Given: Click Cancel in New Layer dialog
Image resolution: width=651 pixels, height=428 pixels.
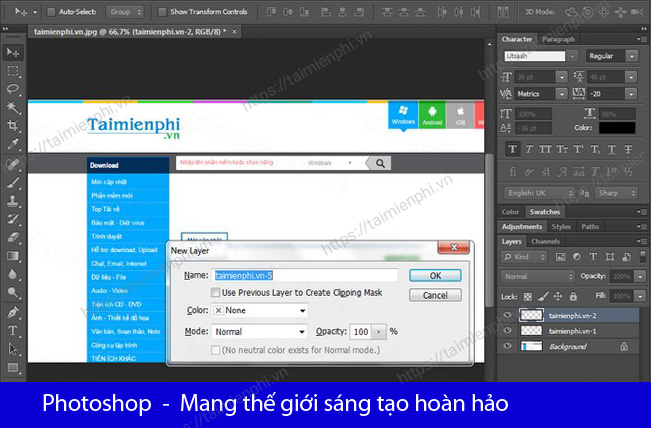Looking at the screenshot, I should click(435, 295).
